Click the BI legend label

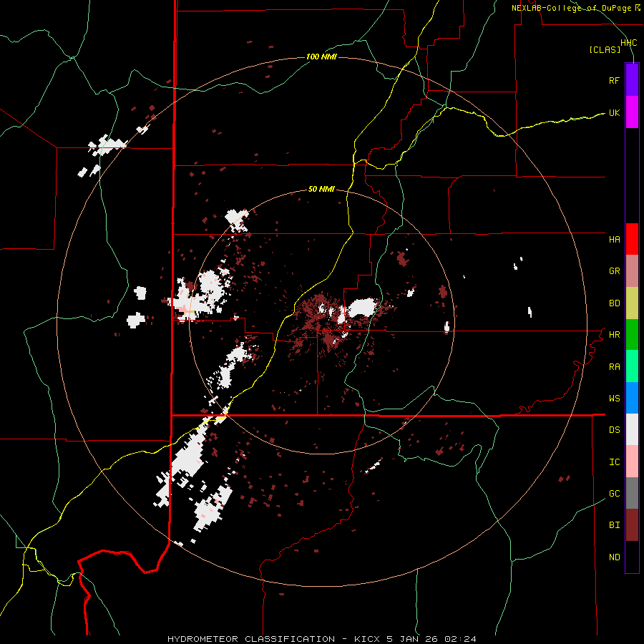point(614,525)
